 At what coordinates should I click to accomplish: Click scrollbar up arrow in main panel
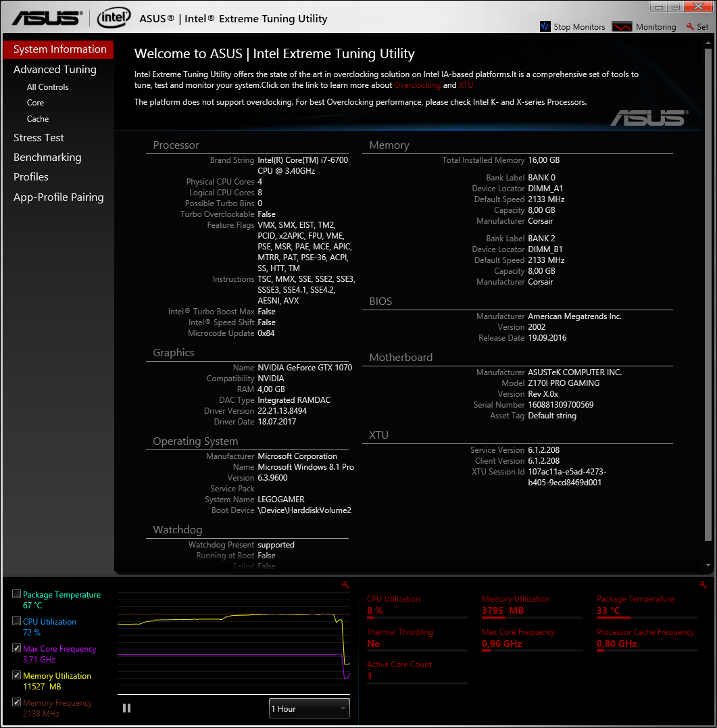click(708, 43)
